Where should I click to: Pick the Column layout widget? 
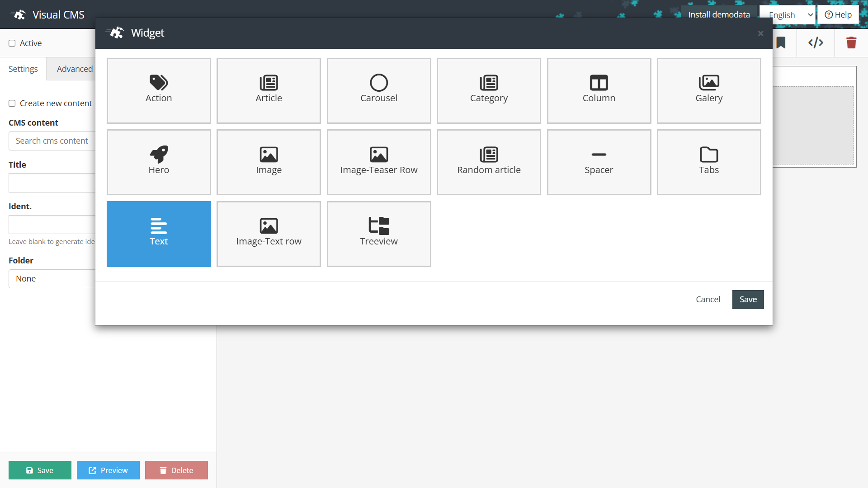pos(599,90)
